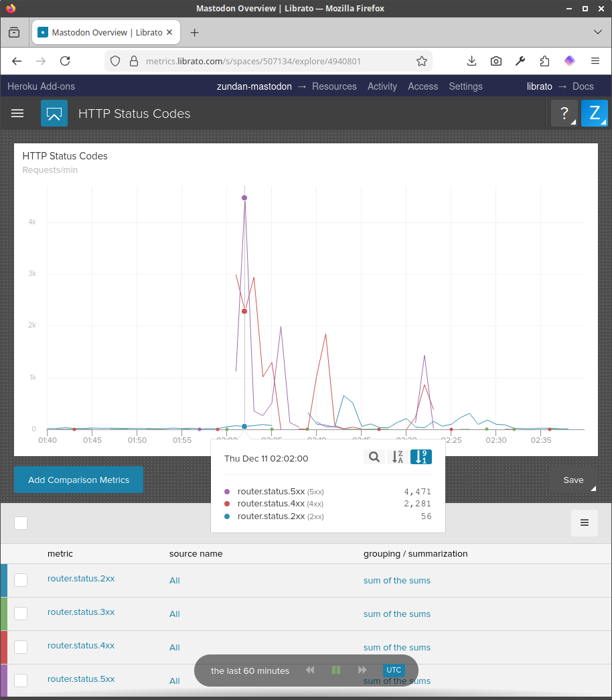This screenshot has height=700, width=612.
Task: Check the router.status.3xx row checkbox
Action: [x=21, y=614]
